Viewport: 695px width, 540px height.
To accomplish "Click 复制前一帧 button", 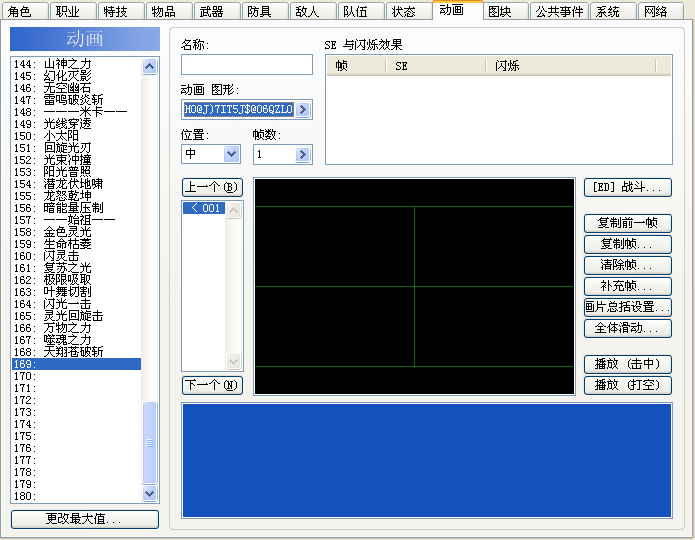I will pos(628,223).
